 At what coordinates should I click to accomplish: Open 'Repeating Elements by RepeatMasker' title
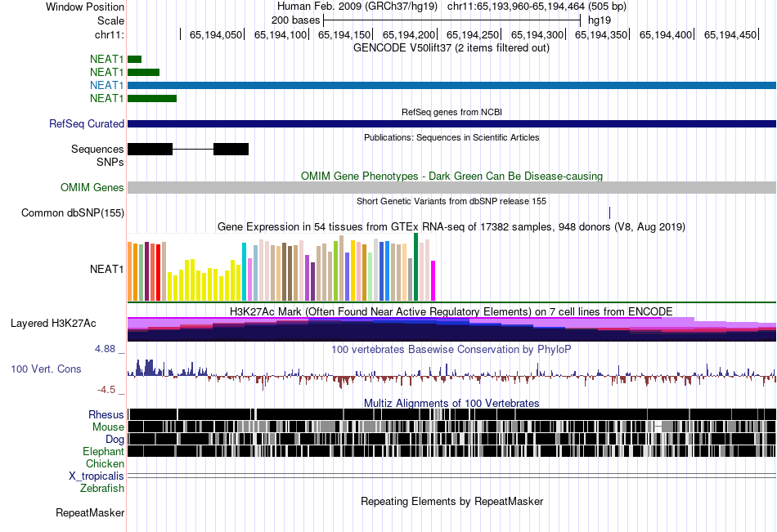coord(452,501)
